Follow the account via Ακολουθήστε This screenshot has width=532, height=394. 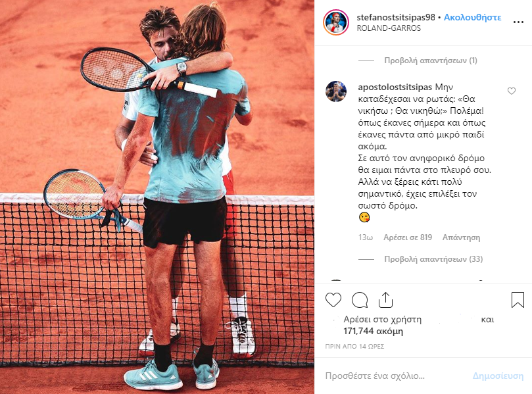pyautogui.click(x=473, y=17)
